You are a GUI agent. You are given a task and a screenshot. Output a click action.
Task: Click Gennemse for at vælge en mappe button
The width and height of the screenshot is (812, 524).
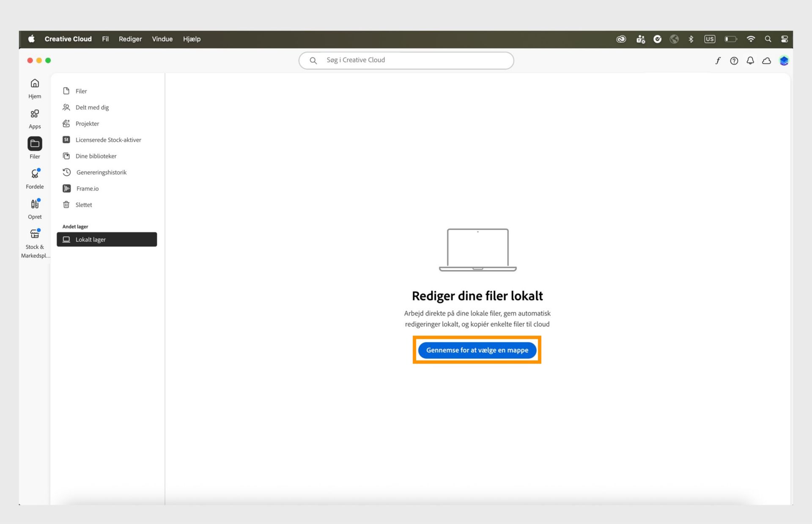click(477, 350)
